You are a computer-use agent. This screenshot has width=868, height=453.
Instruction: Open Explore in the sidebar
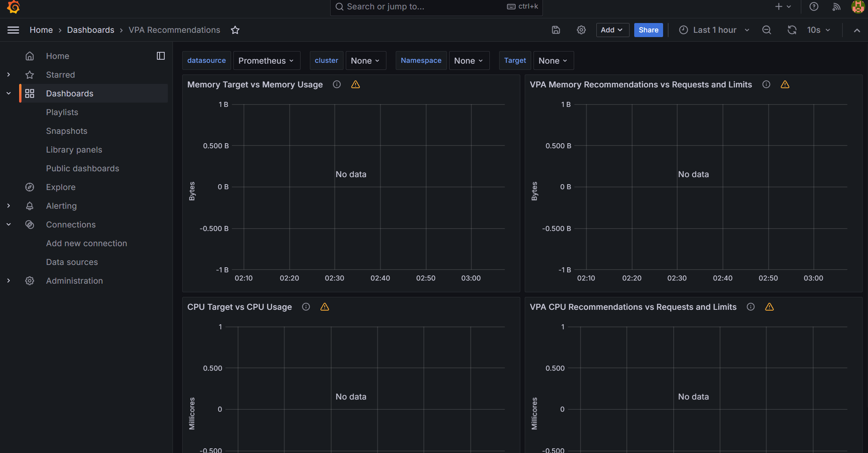pyautogui.click(x=60, y=187)
